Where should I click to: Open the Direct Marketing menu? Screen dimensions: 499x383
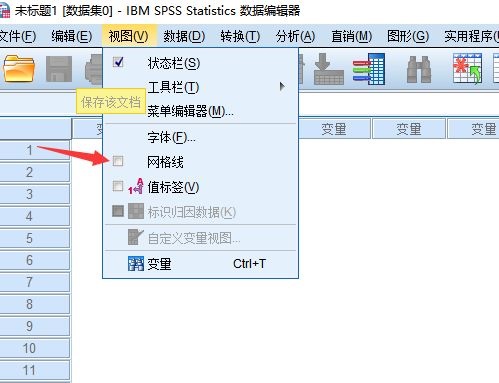coord(351,36)
